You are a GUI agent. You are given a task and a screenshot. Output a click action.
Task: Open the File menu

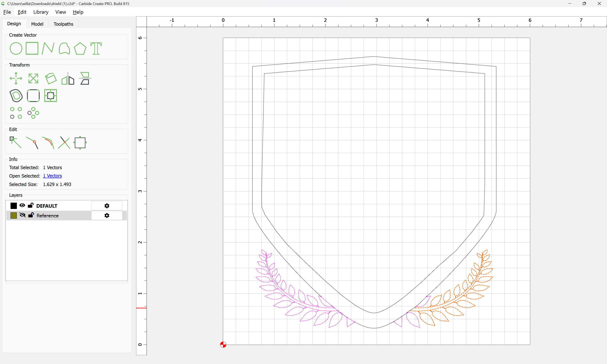point(7,12)
